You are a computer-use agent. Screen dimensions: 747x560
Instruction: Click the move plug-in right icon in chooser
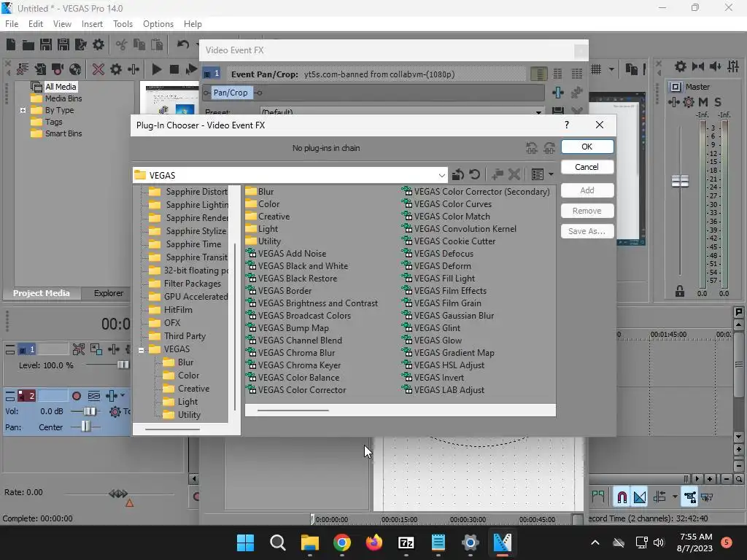pos(549,148)
